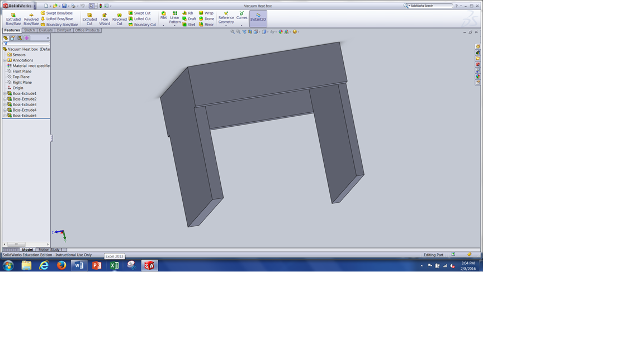The height and width of the screenshot is (362, 644).
Task: Expand Boss-Extrude1 in feature tree
Action: (x=5, y=94)
